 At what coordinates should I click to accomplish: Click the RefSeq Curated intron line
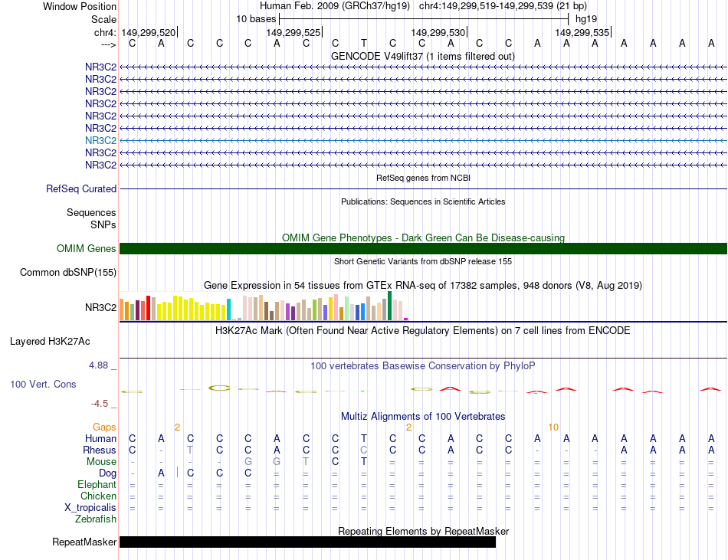tap(424, 188)
